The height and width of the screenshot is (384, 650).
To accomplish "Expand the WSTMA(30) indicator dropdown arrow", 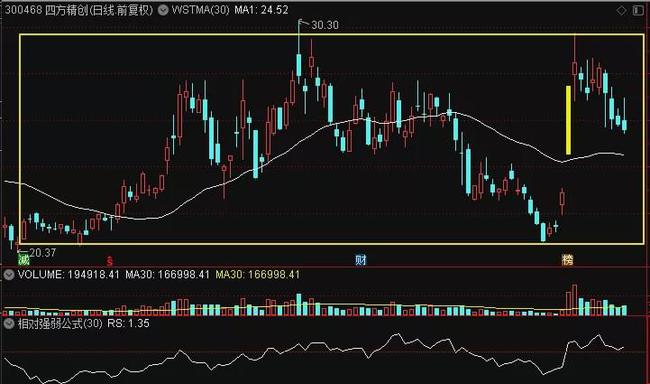I will coord(163,10).
